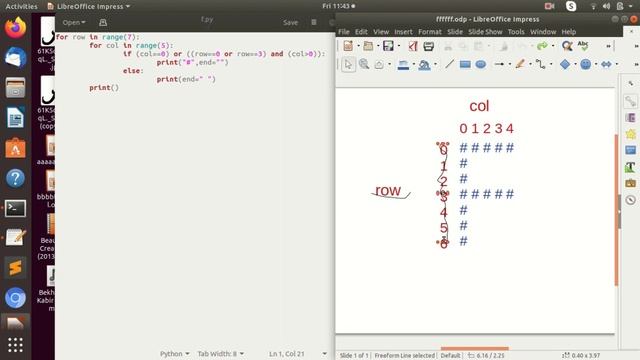Click the Save button in text editor

pyautogui.click(x=290, y=22)
